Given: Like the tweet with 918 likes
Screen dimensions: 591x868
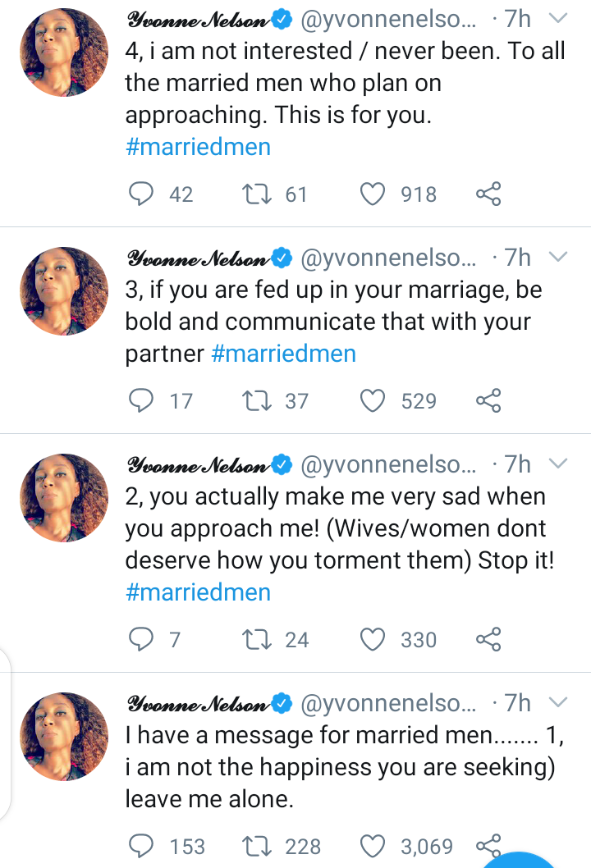Looking at the screenshot, I should [373, 194].
